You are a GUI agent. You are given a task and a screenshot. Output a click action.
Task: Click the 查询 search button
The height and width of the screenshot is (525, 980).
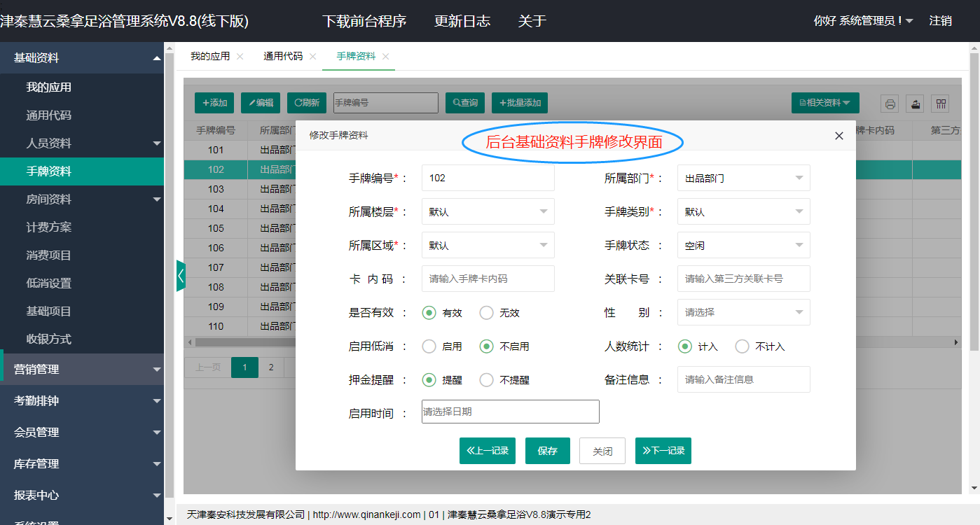[465, 103]
